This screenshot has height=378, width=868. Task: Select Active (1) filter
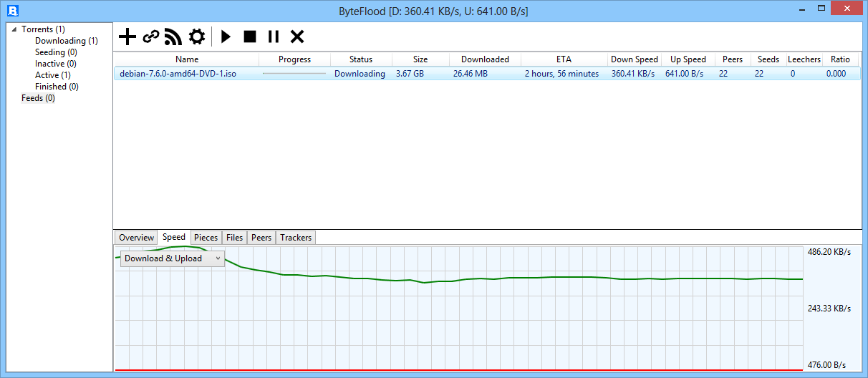pos(53,75)
